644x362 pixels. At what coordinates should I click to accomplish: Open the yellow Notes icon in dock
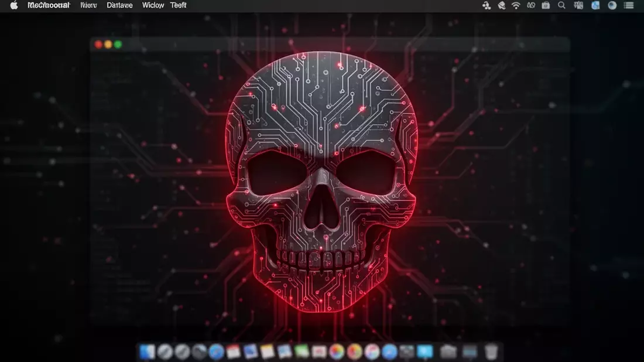click(x=268, y=351)
